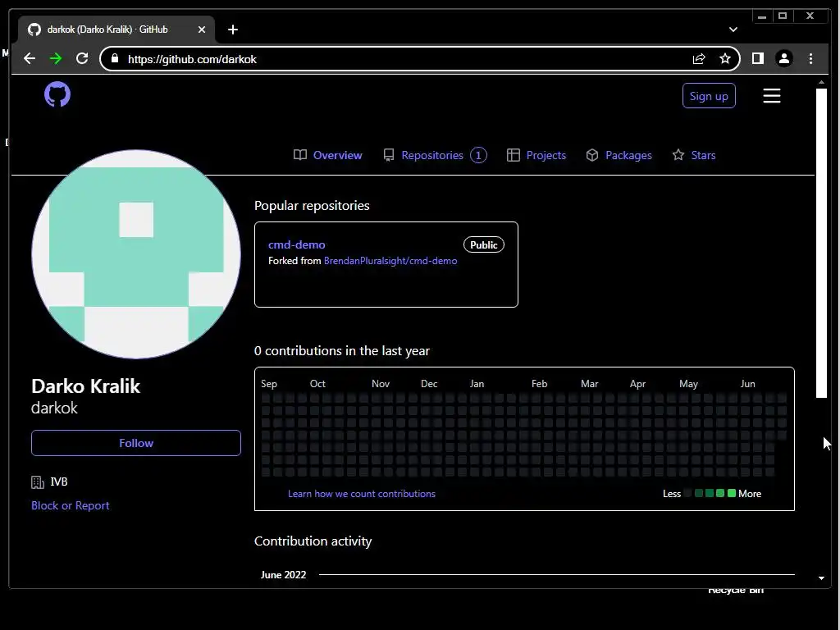Click the darkok username text
The image size is (840, 630).
point(54,409)
